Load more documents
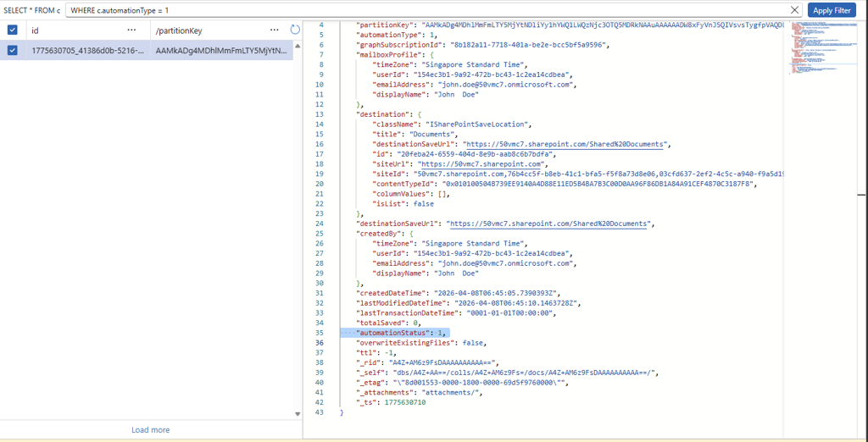Screen dimensions: 868x442 [151, 430]
